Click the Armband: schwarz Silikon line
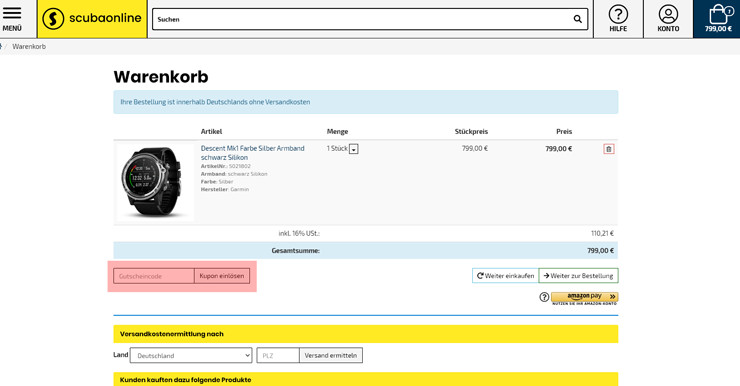Screen dimensions: 740x386 click(x=234, y=174)
